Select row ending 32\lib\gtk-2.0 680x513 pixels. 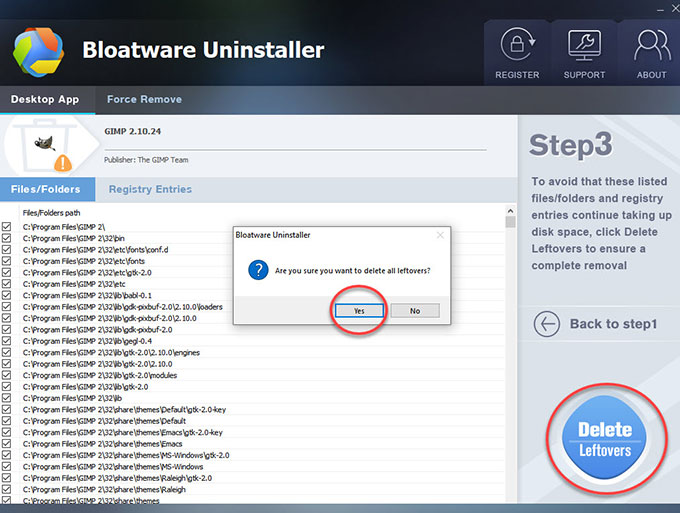pos(252,387)
